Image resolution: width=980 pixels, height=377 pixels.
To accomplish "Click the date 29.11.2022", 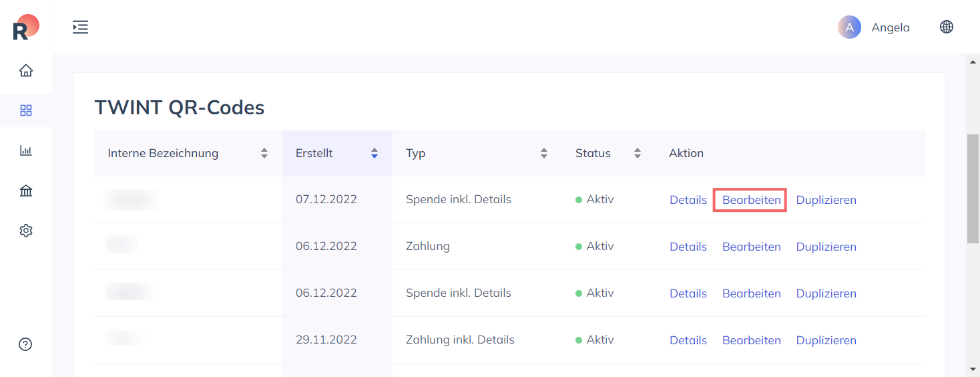I will click(x=326, y=340).
